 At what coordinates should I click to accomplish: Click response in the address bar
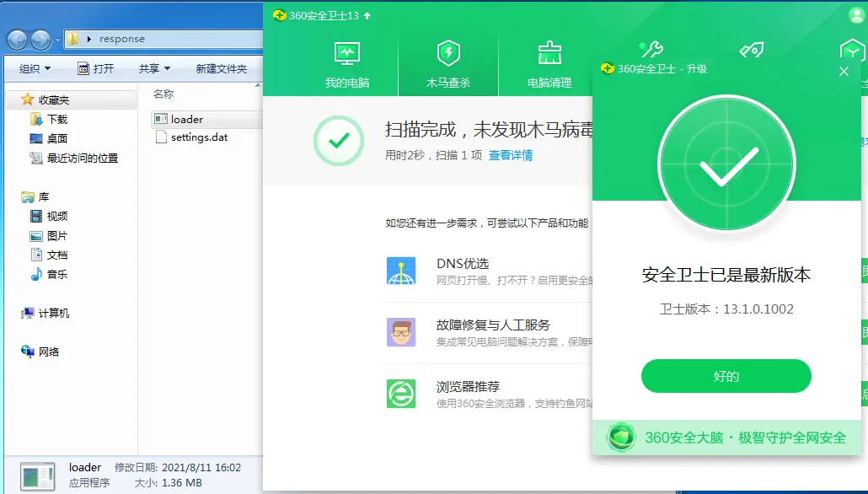[122, 40]
